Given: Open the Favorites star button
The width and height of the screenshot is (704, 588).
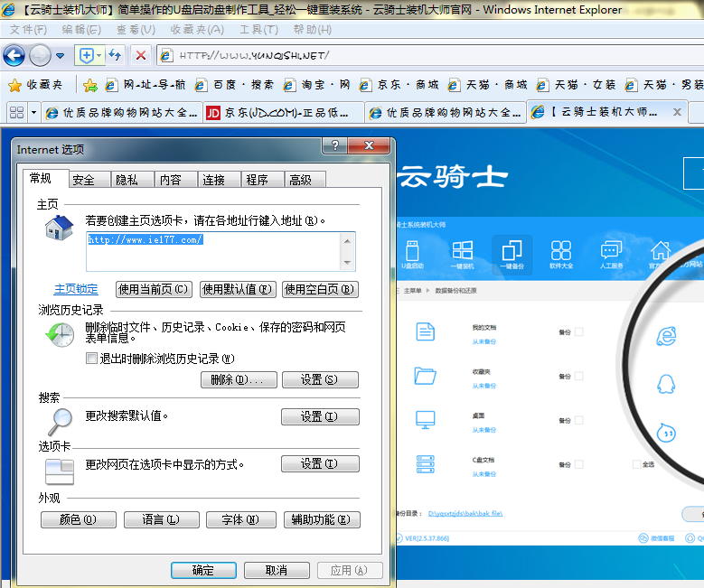Looking at the screenshot, I should click(35, 85).
